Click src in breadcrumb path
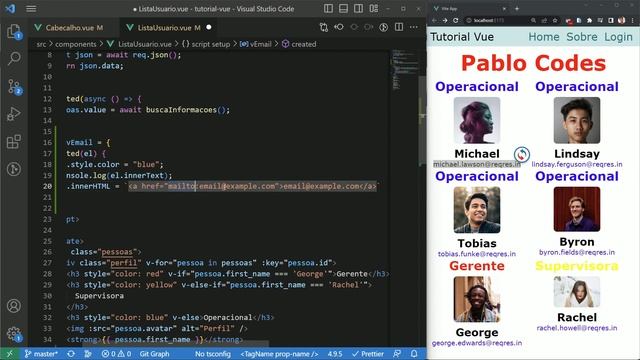 [x=41, y=44]
